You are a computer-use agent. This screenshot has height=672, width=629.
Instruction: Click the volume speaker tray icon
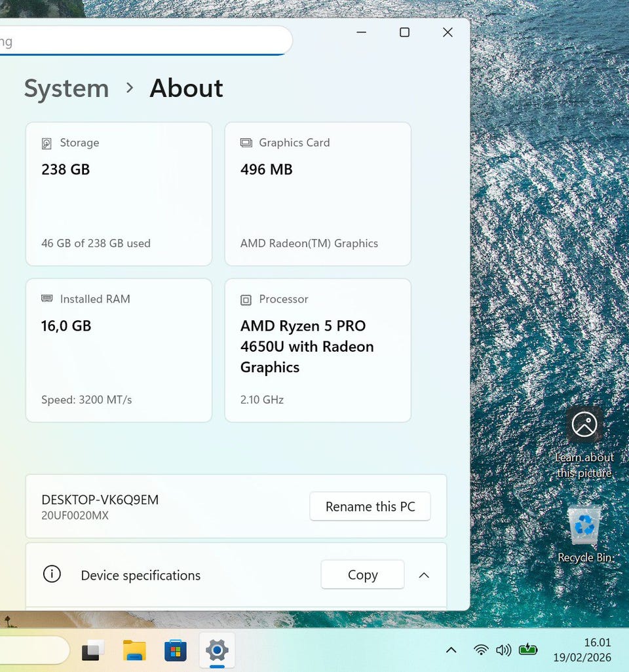[x=503, y=650]
